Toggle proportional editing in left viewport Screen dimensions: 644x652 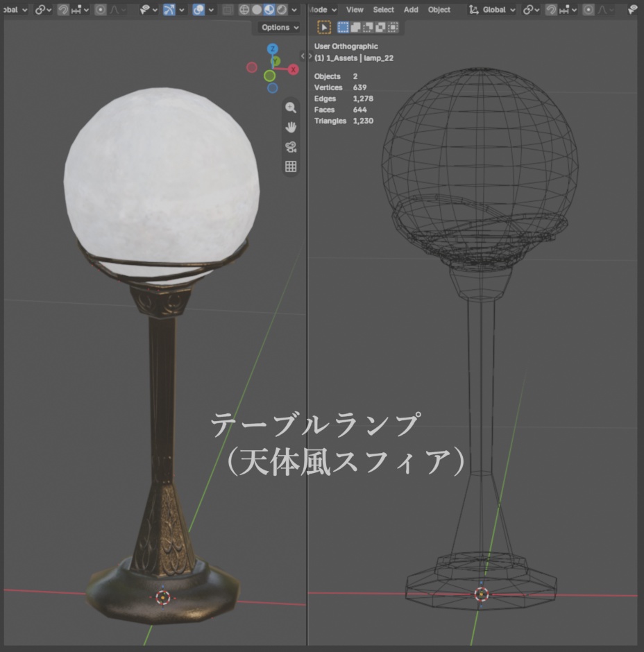(x=100, y=10)
